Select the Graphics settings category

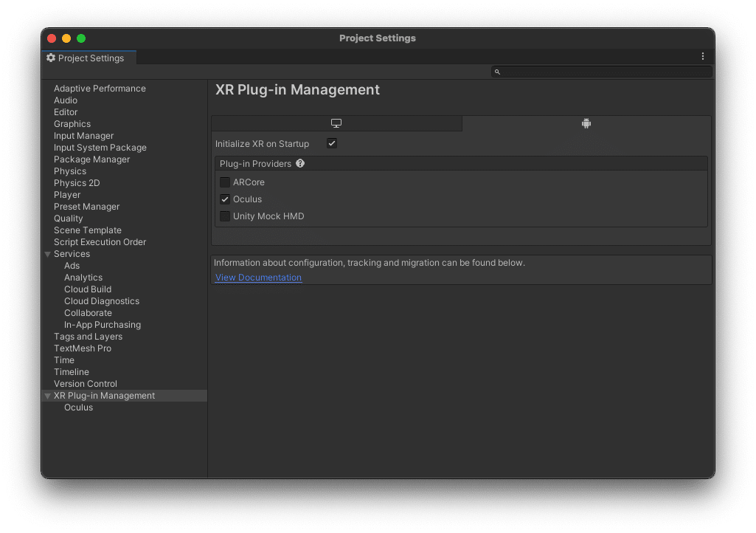point(72,124)
